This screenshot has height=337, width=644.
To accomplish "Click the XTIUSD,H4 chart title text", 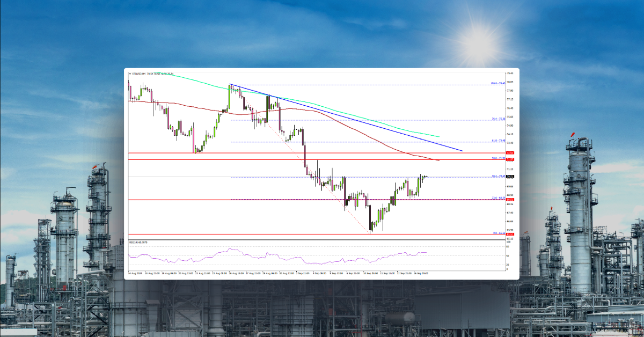I will (x=141, y=74).
